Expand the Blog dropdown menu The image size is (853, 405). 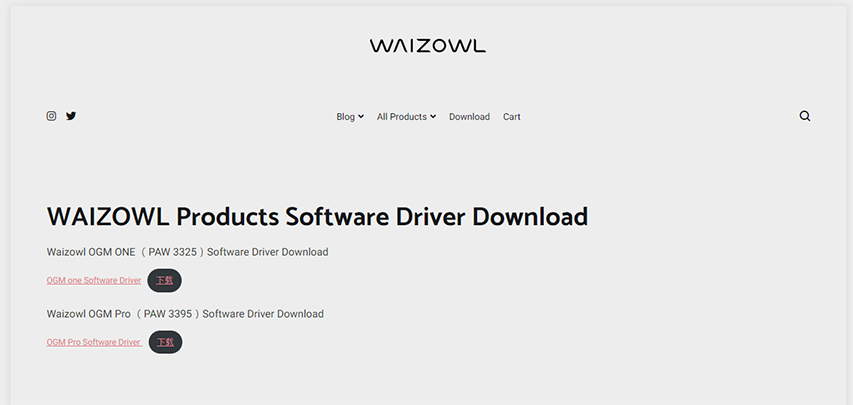(x=350, y=116)
